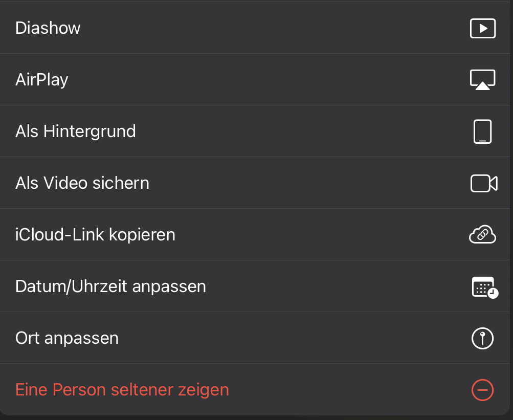Click the iCloud link cloud icon
Screen dimensions: 513x420
(483, 235)
